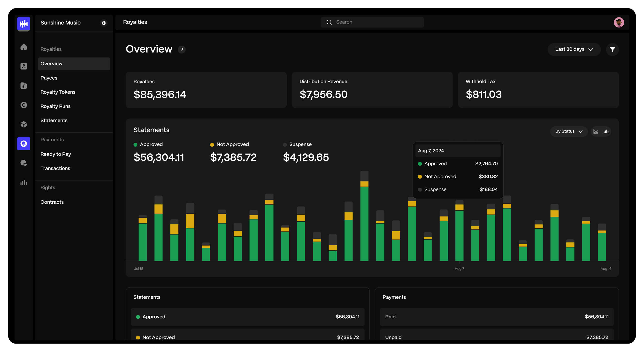Open the pie chart sidebar icon

(x=24, y=163)
